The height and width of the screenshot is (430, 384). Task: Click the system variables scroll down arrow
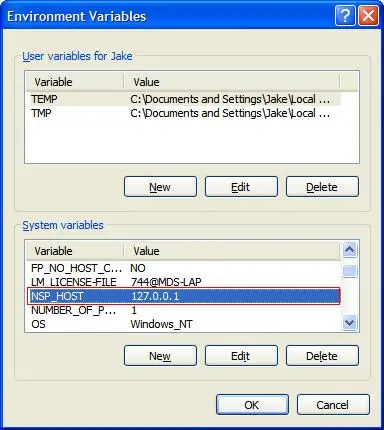point(349,323)
